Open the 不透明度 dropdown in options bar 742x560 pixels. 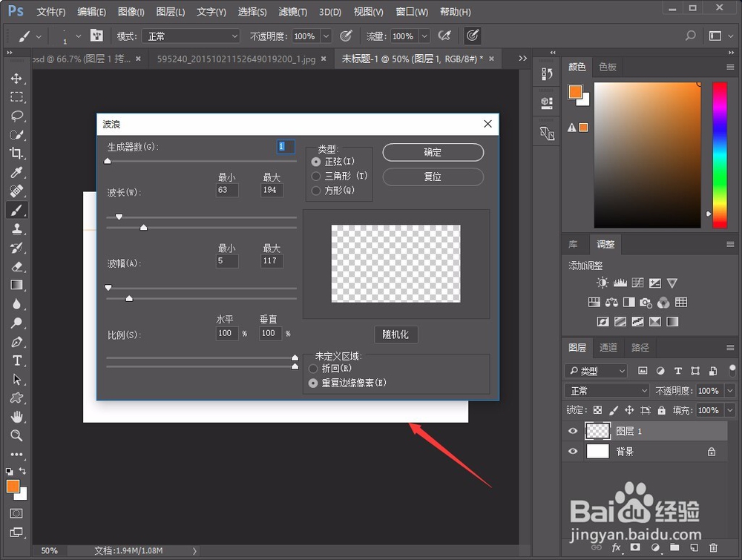click(x=326, y=36)
